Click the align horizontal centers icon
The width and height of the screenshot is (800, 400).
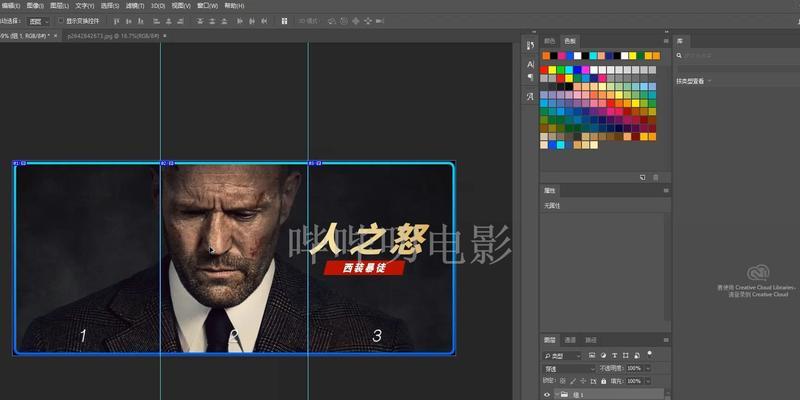pos(168,21)
